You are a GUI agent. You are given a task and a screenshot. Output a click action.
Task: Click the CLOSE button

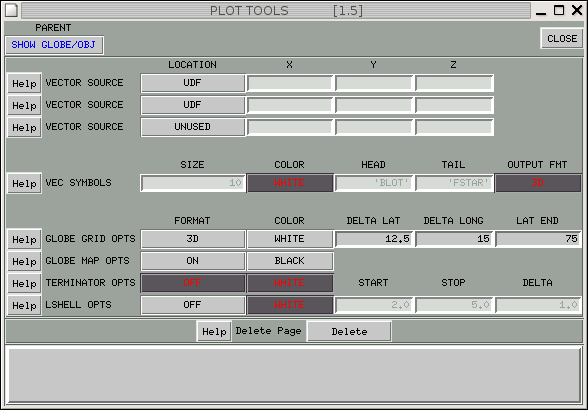562,38
